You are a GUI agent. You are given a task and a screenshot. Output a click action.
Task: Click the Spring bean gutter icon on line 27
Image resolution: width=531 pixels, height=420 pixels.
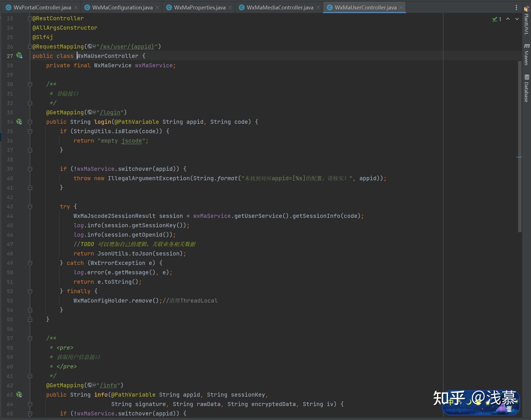tap(19, 56)
